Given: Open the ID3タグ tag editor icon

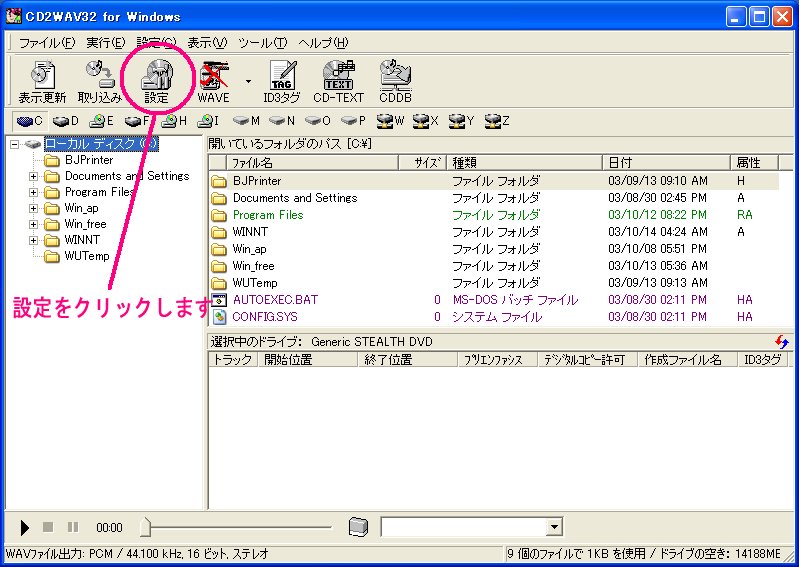Looking at the screenshot, I should [281, 80].
